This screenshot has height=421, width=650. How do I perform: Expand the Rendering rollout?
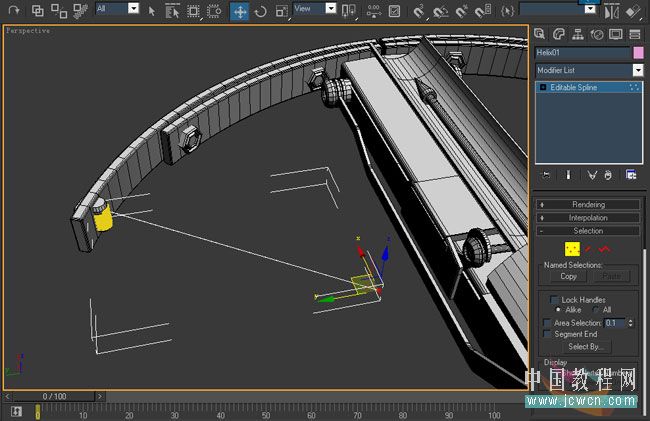588,204
